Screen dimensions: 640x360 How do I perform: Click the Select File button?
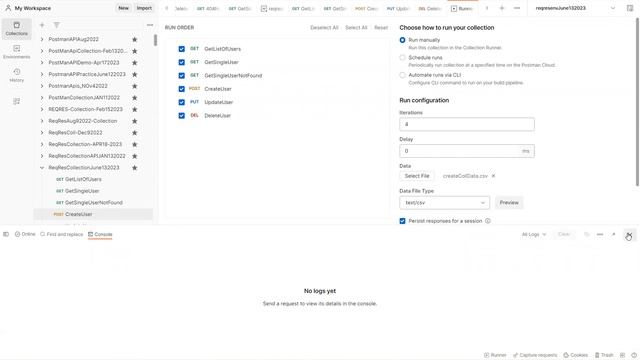coord(417,176)
